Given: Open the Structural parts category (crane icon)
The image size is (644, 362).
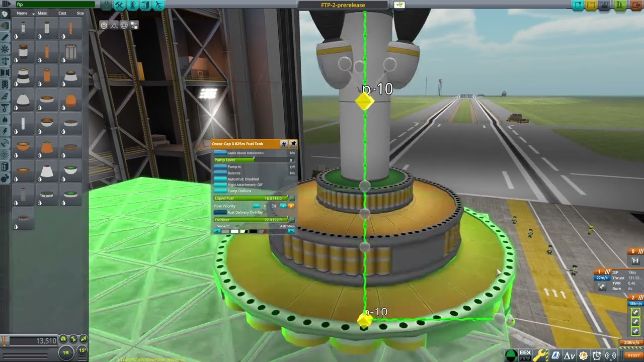Looking at the screenshot, I should tap(5, 60).
